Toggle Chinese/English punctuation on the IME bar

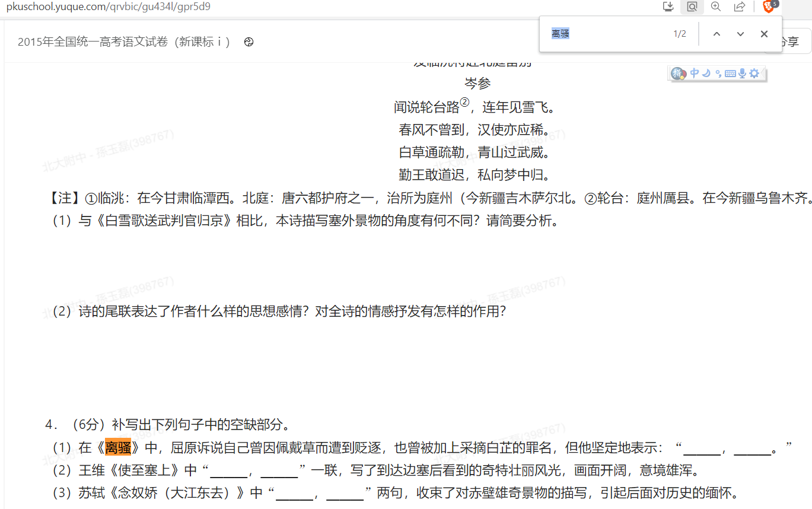[718, 73]
